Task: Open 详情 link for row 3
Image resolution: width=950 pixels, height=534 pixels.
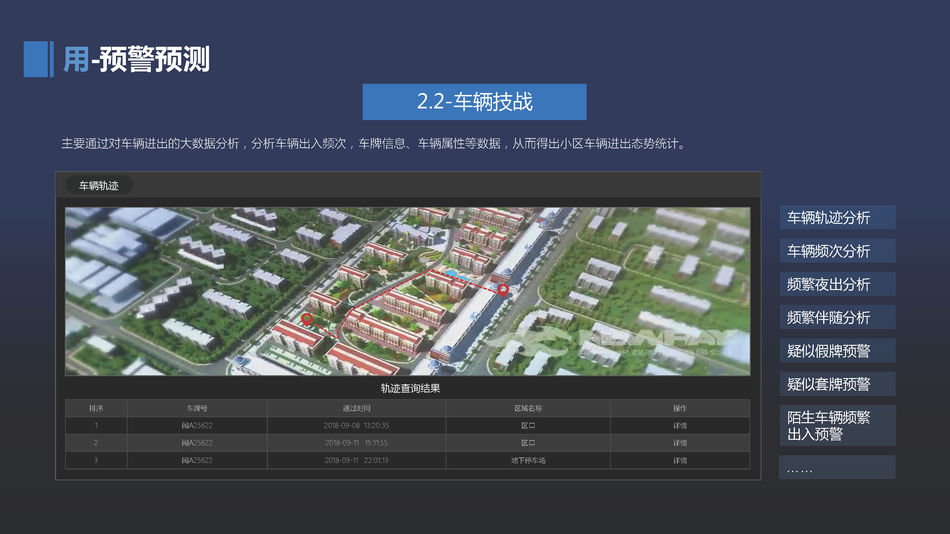Action: 680,461
